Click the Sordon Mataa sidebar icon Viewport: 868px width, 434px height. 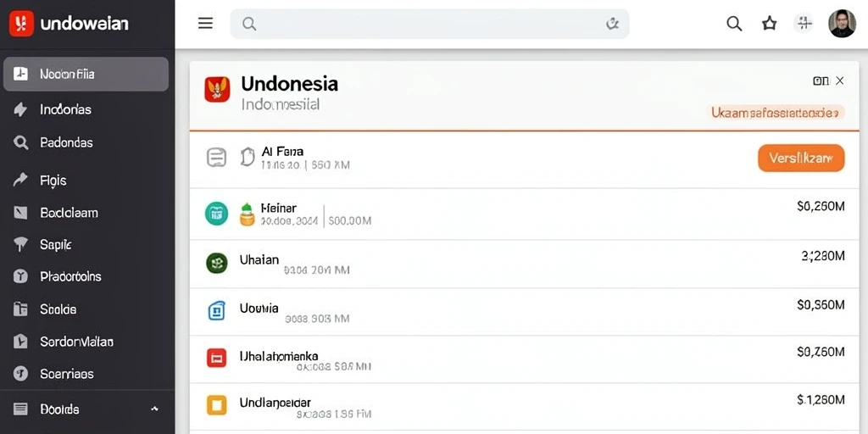(x=20, y=342)
